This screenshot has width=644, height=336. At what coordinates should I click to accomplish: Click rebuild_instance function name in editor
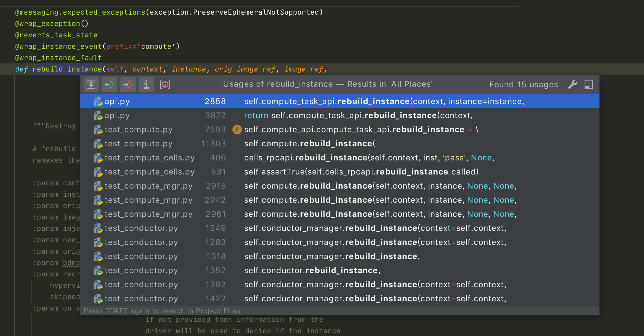[67, 69]
